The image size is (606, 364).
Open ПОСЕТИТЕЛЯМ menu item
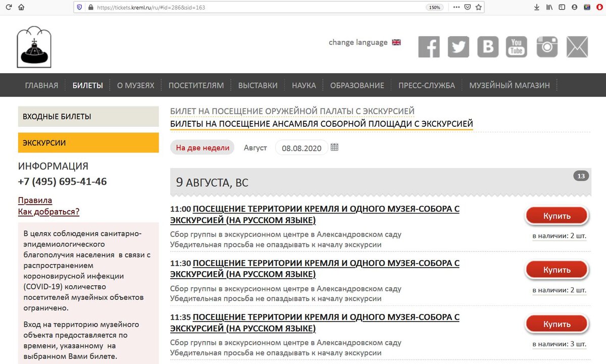196,85
